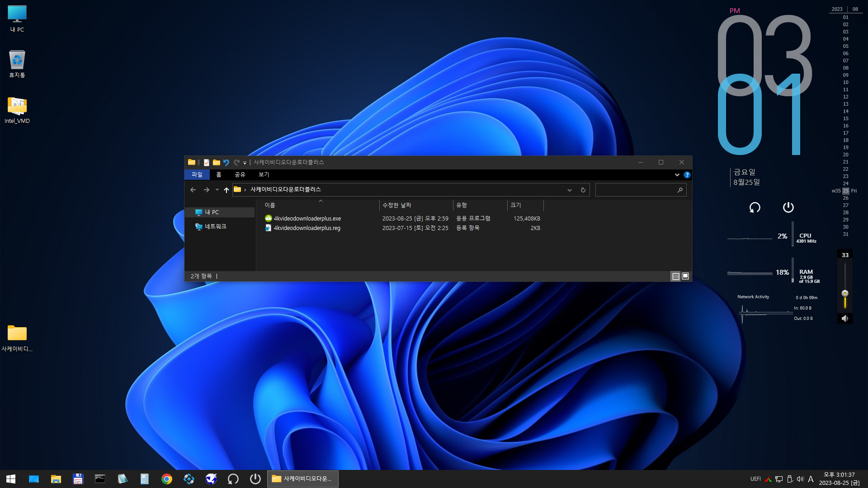
Task: Open Explorer help with the blue question mark
Action: [x=687, y=175]
